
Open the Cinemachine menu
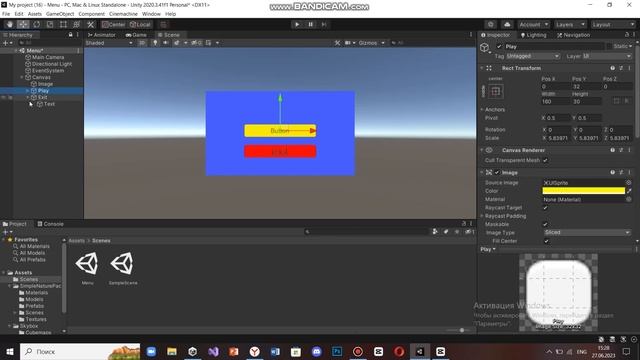123,14
